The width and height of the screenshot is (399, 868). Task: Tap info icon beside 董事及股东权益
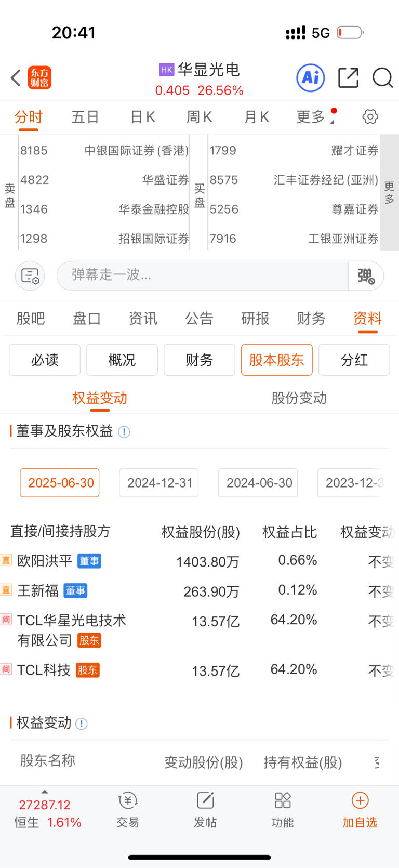(124, 432)
